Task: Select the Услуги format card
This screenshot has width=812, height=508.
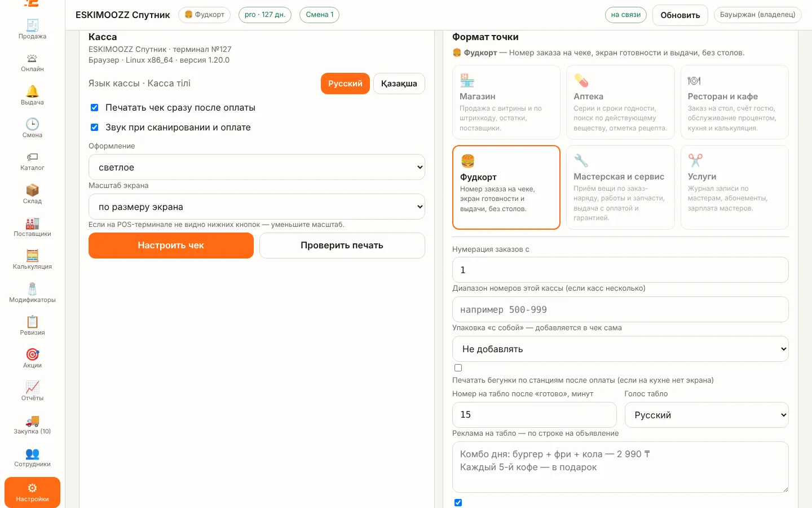Action: pyautogui.click(x=735, y=187)
